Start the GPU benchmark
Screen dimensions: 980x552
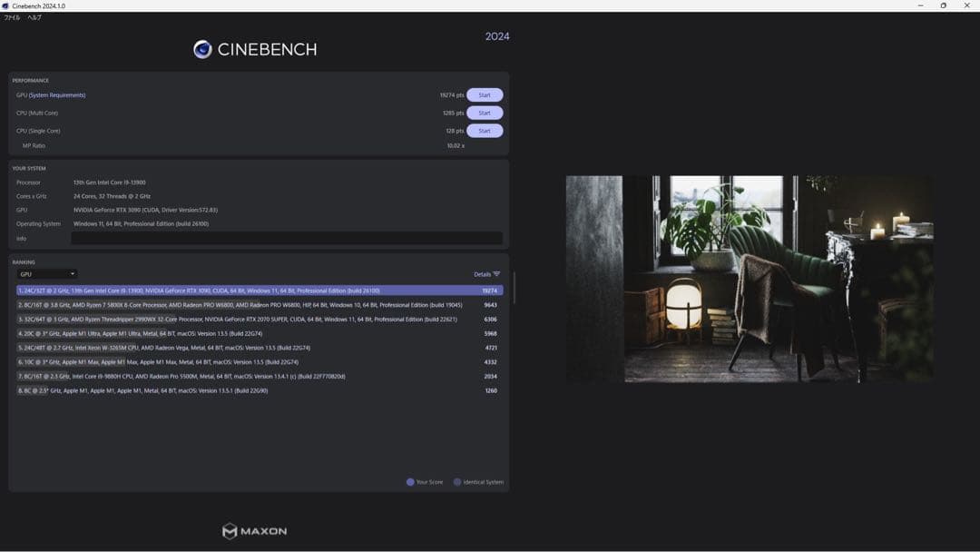point(485,95)
